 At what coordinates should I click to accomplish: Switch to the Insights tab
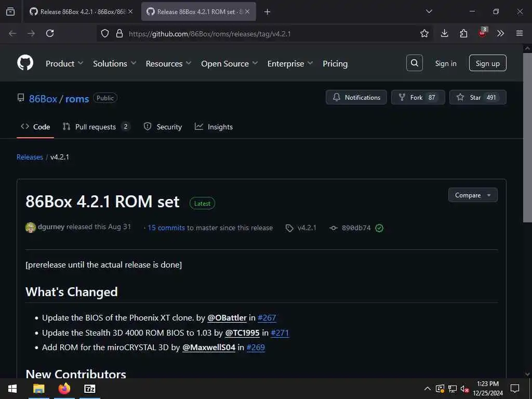(214, 127)
